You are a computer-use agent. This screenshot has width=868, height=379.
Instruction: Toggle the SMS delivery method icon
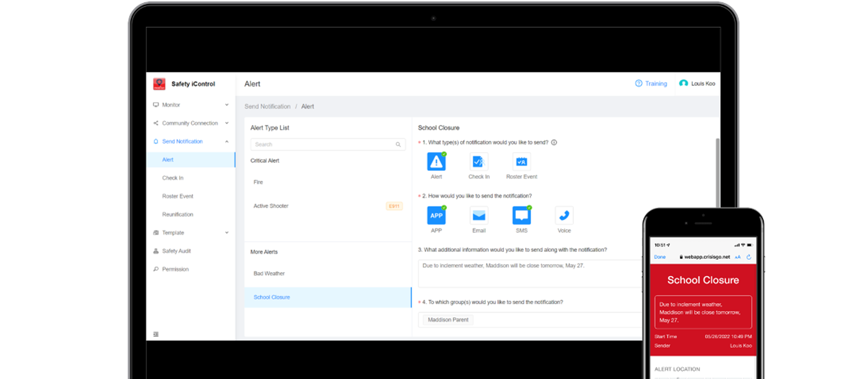[x=521, y=216]
